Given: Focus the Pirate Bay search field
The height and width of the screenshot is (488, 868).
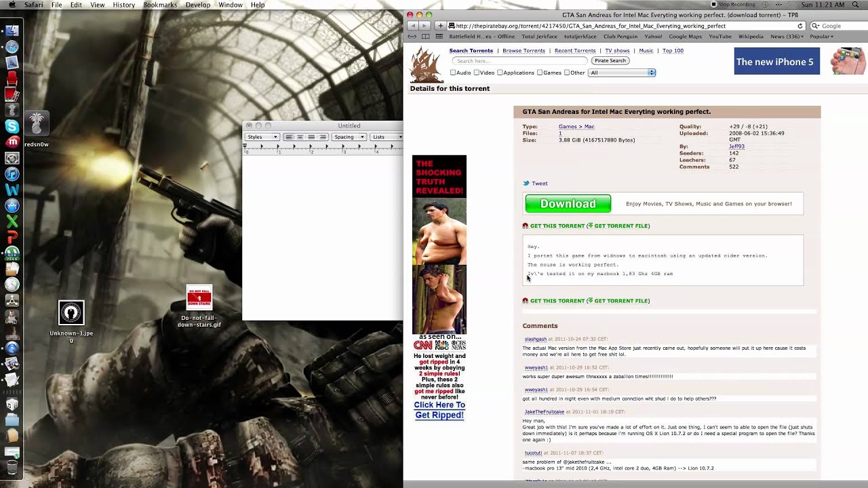Looking at the screenshot, I should pos(519,61).
